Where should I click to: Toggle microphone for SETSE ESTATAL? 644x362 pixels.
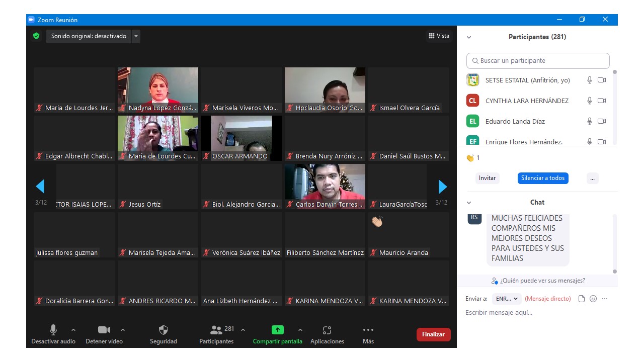(590, 80)
